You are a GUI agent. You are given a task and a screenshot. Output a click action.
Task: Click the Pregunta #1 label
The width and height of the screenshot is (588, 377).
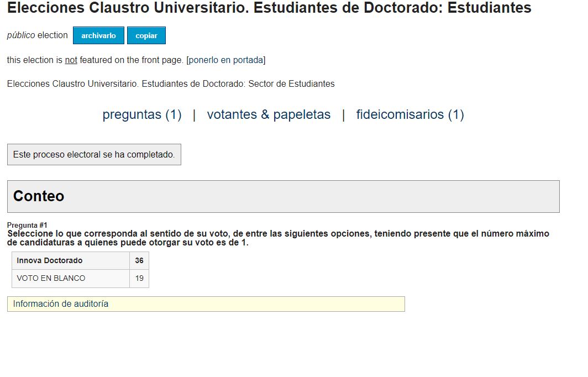[x=27, y=225]
